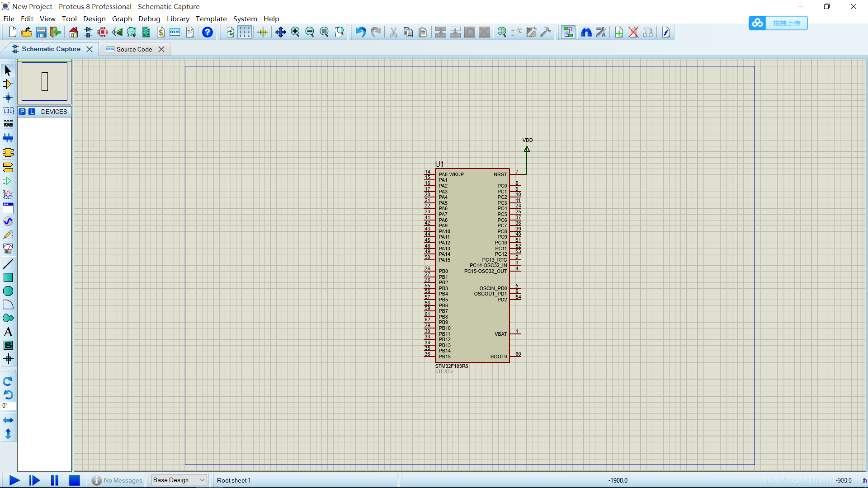The height and width of the screenshot is (488, 868).
Task: Switch to the Source Code tab
Action: pyautogui.click(x=134, y=49)
